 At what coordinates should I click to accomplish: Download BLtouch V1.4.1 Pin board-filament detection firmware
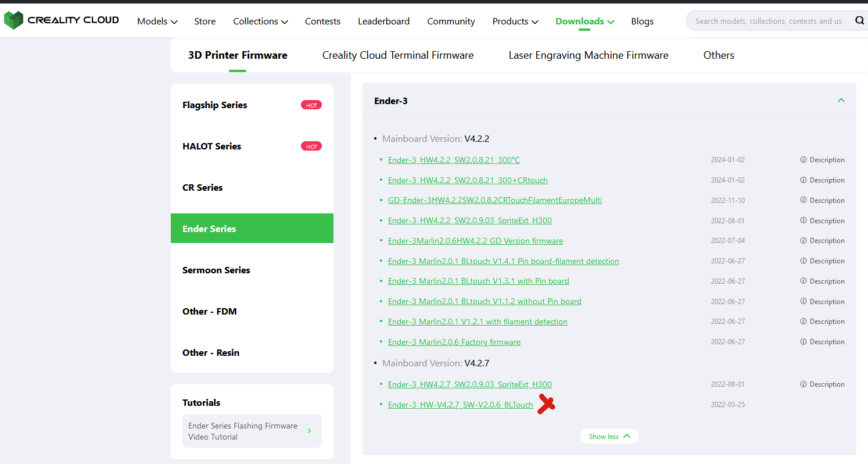pyautogui.click(x=504, y=261)
